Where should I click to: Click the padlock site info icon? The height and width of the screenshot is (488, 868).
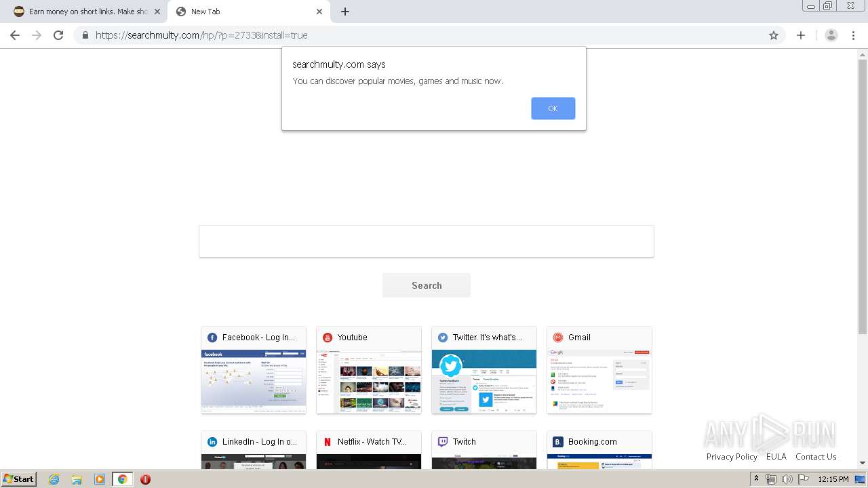click(x=85, y=35)
